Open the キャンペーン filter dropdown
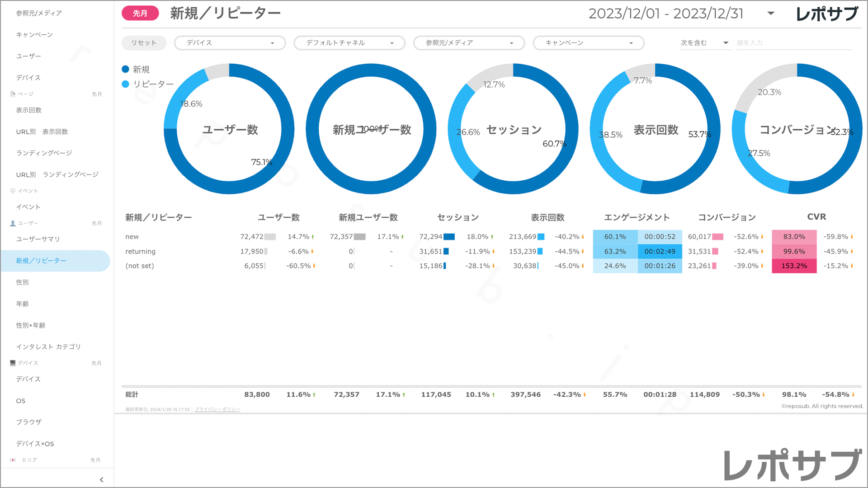This screenshot has width=868, height=488. (588, 43)
